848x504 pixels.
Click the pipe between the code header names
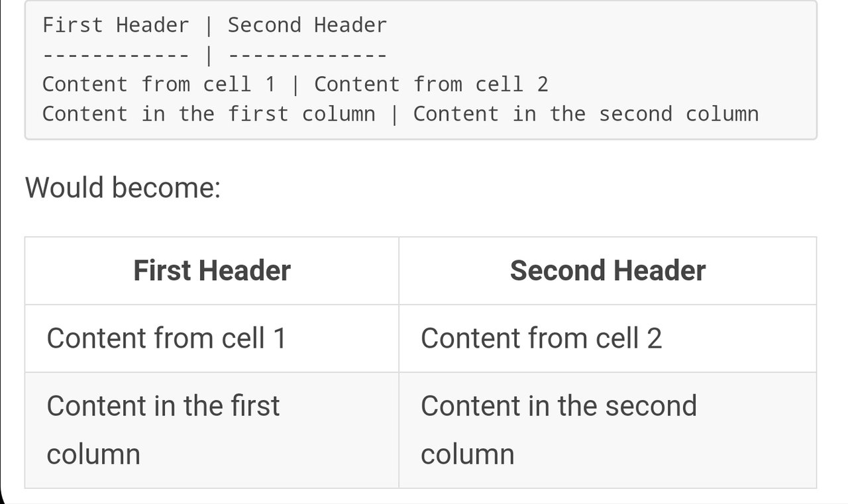click(x=209, y=26)
